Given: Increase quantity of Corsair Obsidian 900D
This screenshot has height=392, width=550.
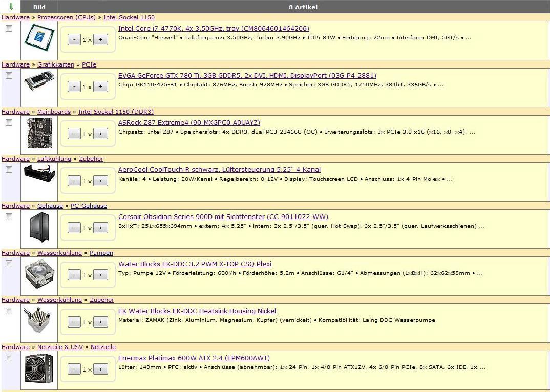Looking at the screenshot, I should (x=100, y=228).
